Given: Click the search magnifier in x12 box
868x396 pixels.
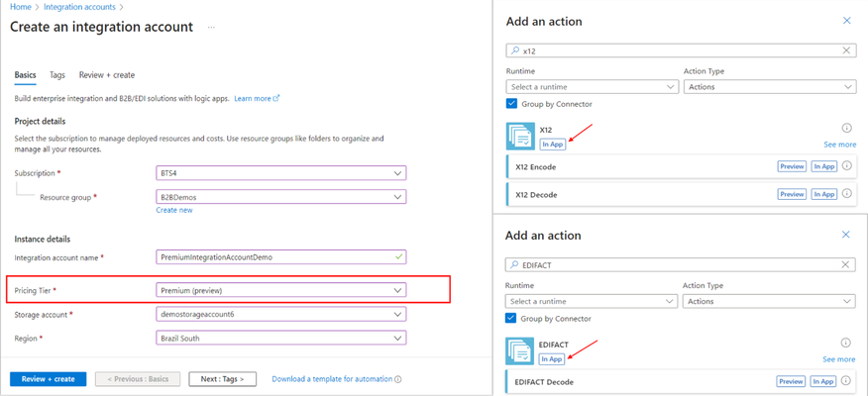Looking at the screenshot, I should coord(515,50).
